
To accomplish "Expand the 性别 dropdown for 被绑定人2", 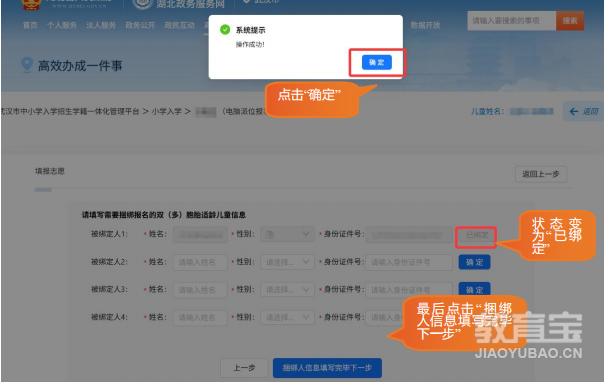I will [287, 262].
